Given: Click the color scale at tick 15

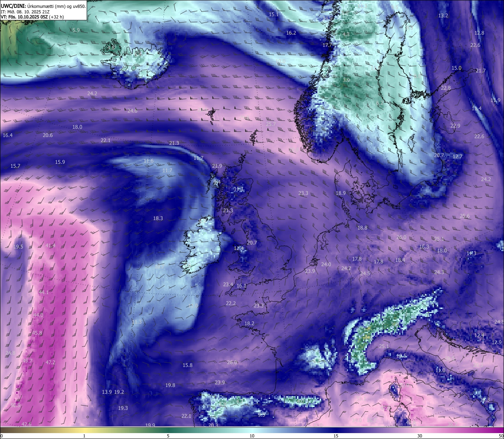Looking at the screenshot, I should point(336,436).
